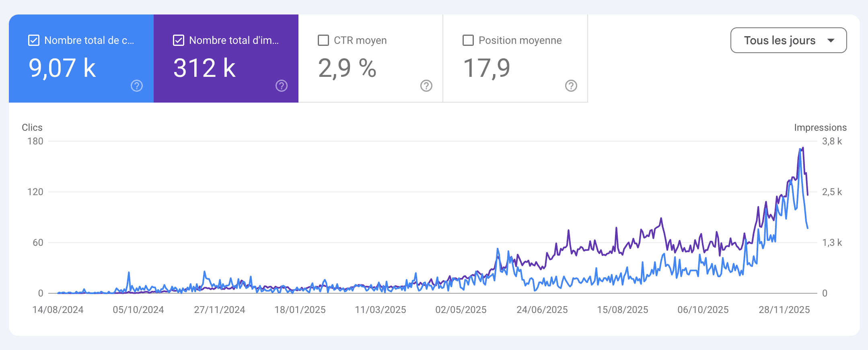Uncheck the Nombre total de clics checkbox
The width and height of the screenshot is (868, 350).
point(34,40)
